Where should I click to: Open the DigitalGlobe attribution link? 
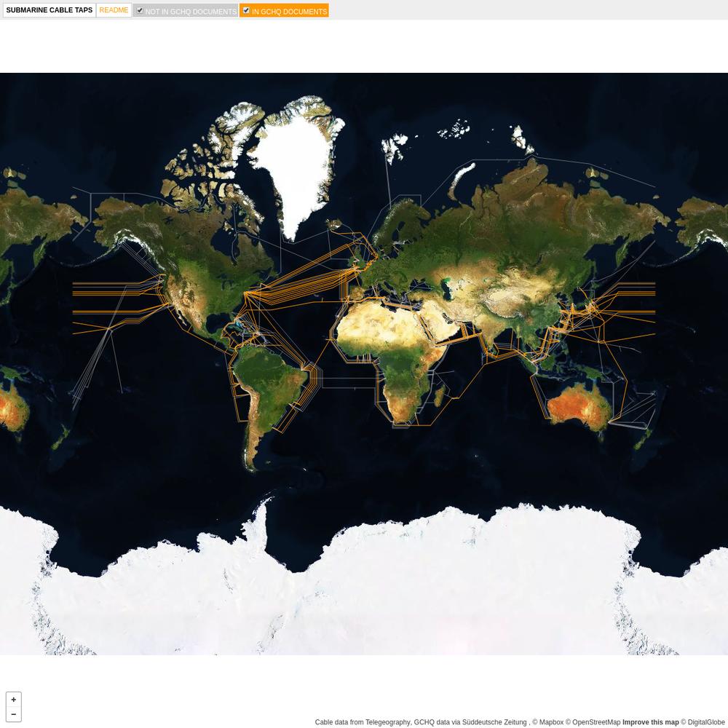tap(703, 722)
